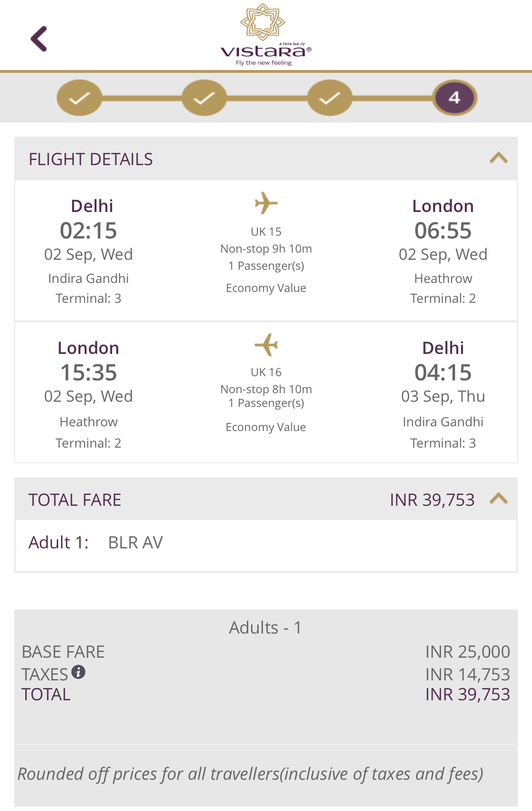Tap the UK 16 return airplane icon
The width and height of the screenshot is (532, 811).
266,344
